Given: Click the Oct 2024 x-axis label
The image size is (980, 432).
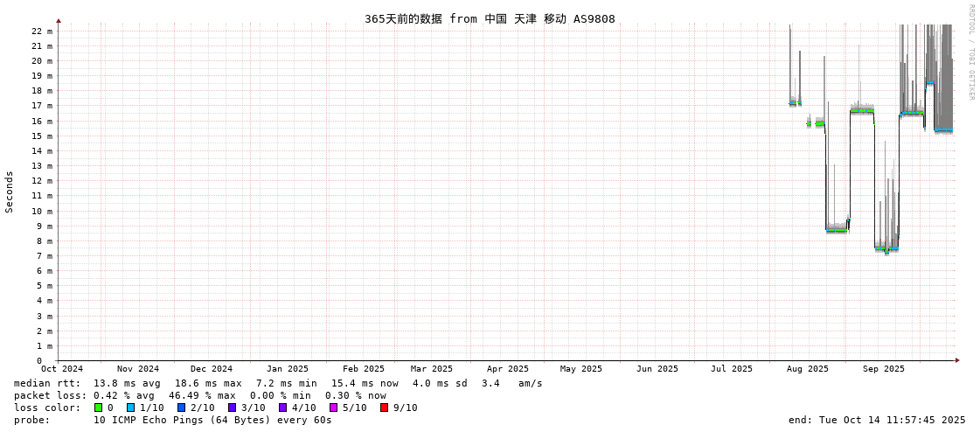Looking at the screenshot, I should click(62, 369).
